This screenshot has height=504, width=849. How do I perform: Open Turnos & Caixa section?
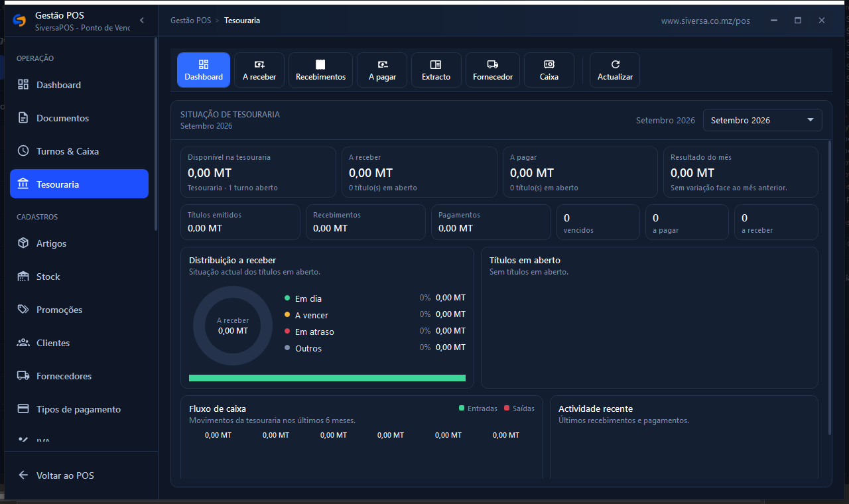(x=79, y=151)
